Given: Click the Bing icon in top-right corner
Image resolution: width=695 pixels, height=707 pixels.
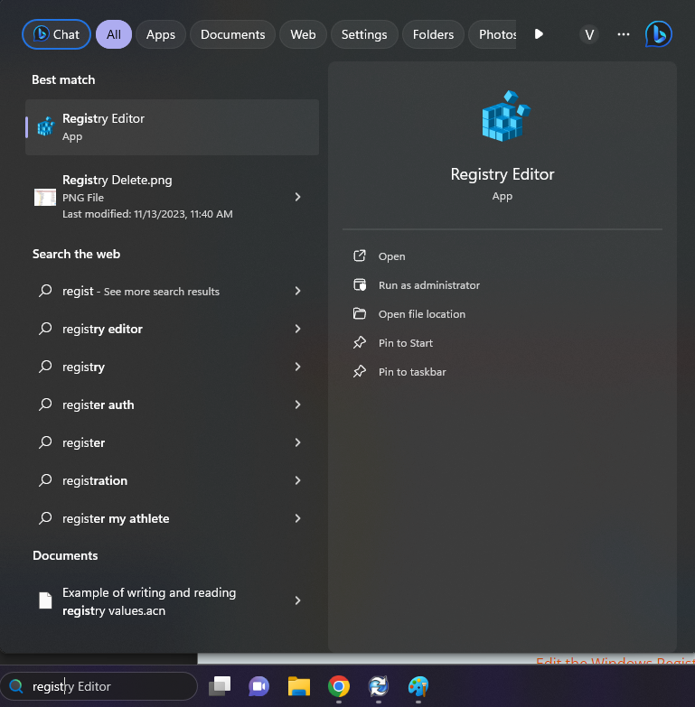Looking at the screenshot, I should (658, 34).
